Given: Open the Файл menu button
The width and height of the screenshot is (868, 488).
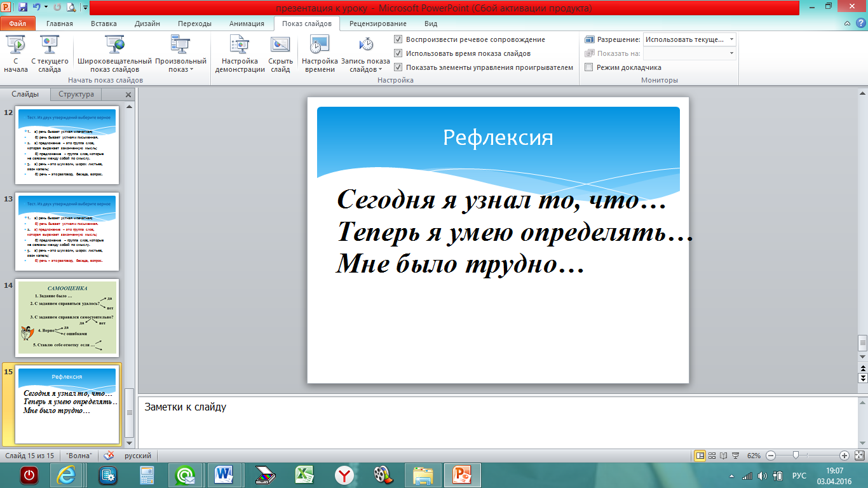Looking at the screenshot, I should tap(18, 24).
